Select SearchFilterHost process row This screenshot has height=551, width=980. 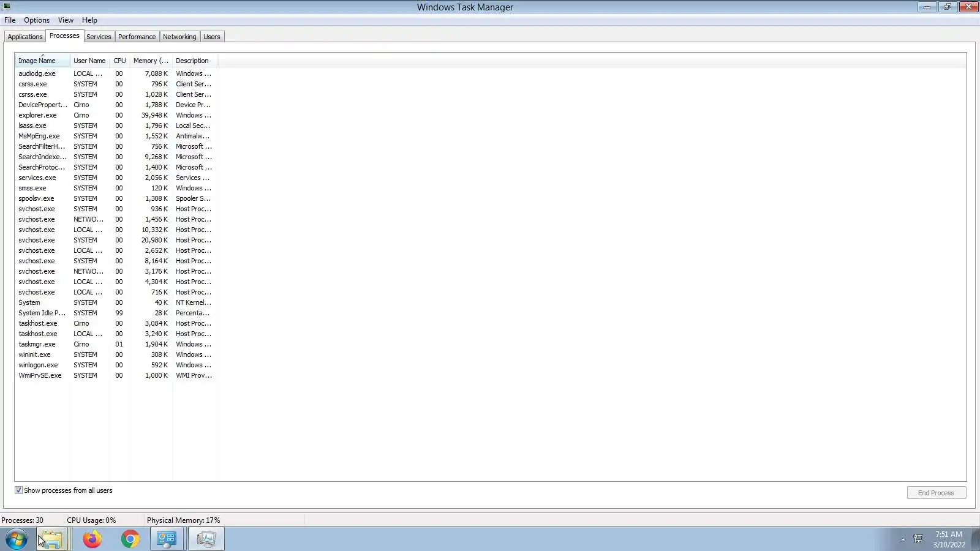tap(116, 146)
